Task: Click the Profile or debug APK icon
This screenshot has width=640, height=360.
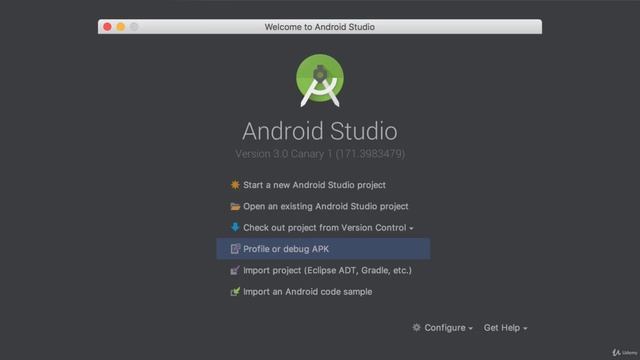Action: click(x=236, y=249)
